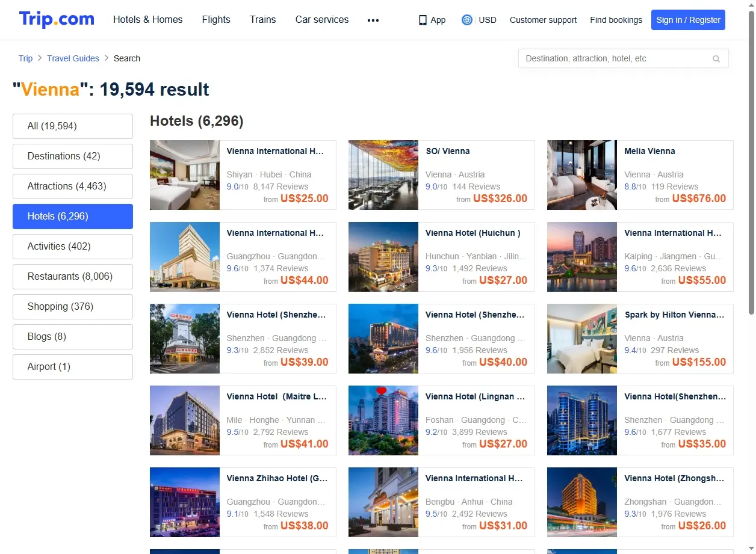Open Vienna Hotel (Maitre L... photo
Image resolution: width=756 pixels, height=554 pixels.
[x=185, y=420]
